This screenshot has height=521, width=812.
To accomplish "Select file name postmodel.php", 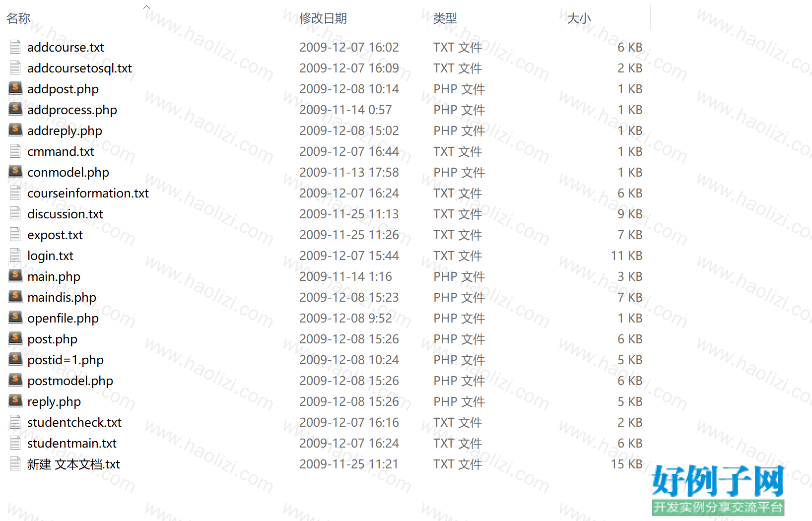I will [70, 381].
